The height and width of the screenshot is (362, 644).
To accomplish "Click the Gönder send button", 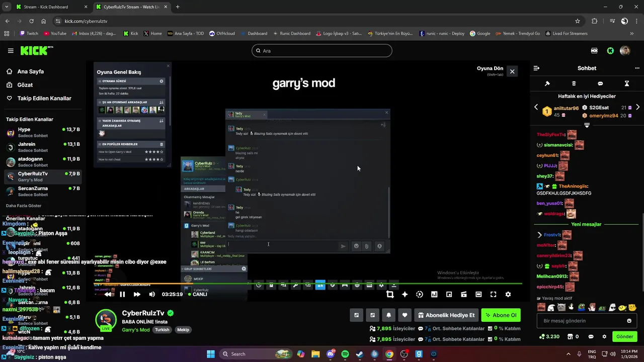I will (624, 337).
